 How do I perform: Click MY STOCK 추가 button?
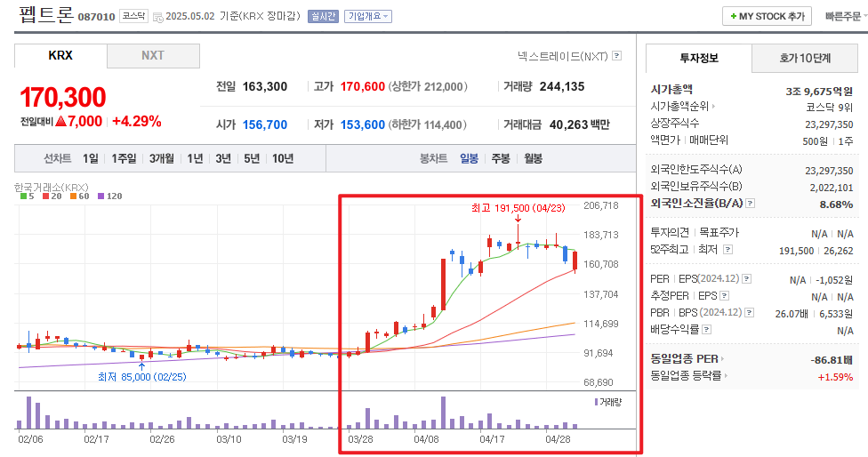pos(767,17)
